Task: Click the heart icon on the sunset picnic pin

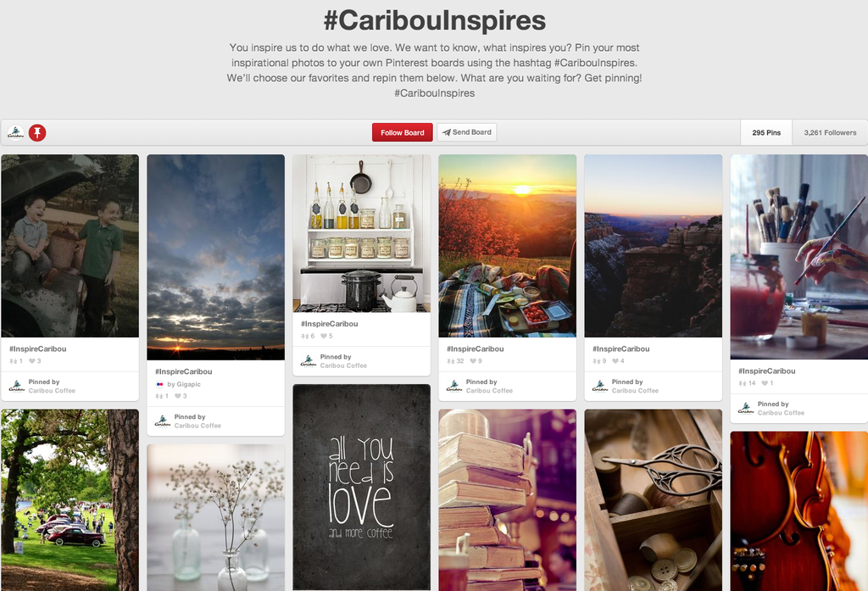Action: (473, 361)
